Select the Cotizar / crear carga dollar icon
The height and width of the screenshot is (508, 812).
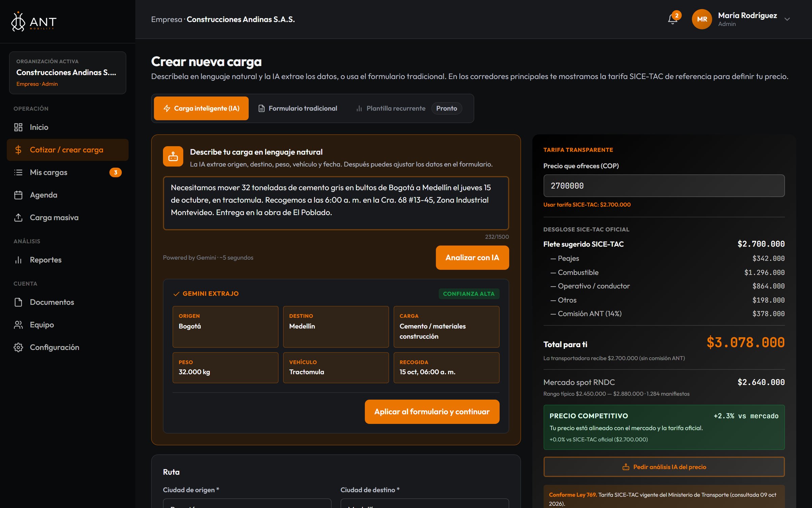[x=18, y=150]
